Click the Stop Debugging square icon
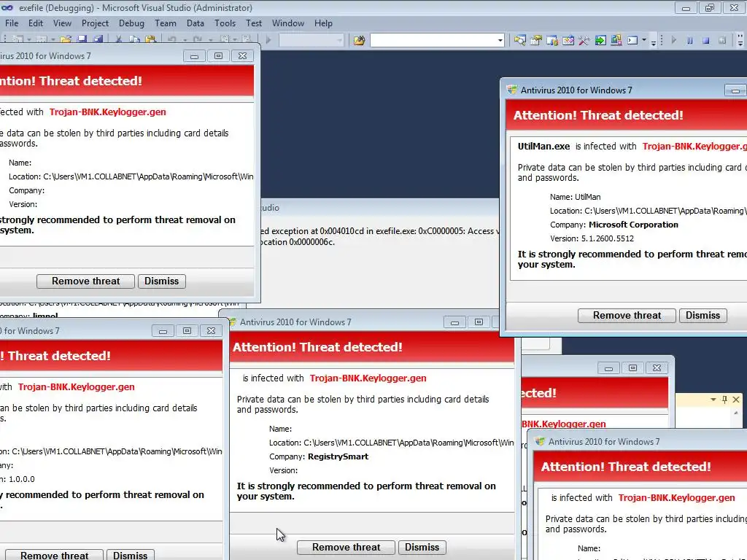Viewport: 747px width, 560px height. (705, 41)
